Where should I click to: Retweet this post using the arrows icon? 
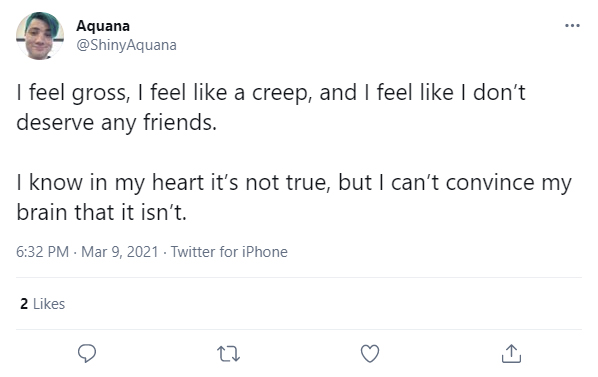click(x=228, y=354)
